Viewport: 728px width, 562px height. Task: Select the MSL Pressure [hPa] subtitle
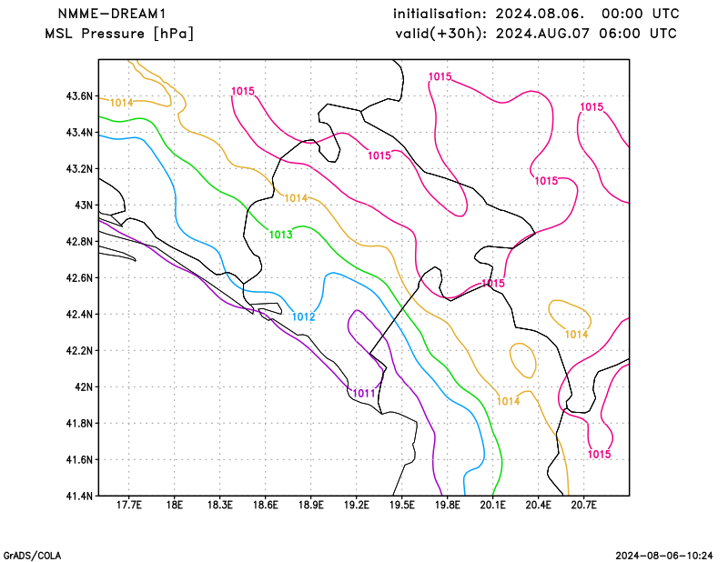tap(119, 34)
